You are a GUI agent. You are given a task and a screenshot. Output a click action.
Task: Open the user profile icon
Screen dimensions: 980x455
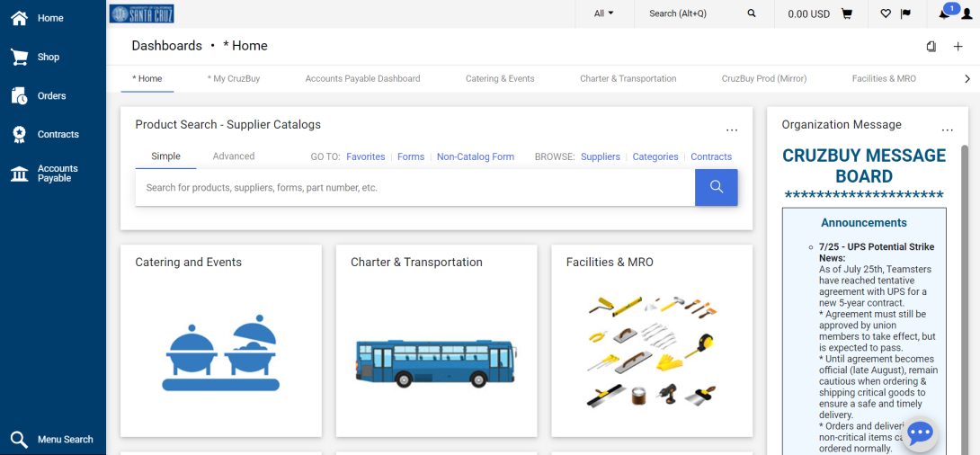(x=967, y=14)
